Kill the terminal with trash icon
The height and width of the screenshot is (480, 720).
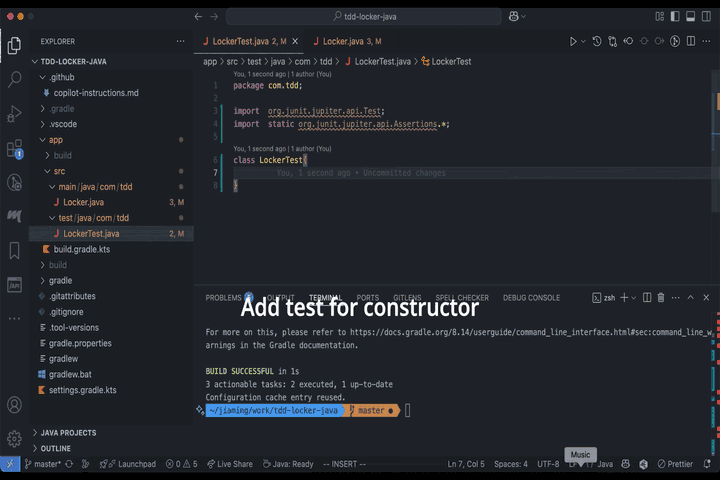[661, 298]
